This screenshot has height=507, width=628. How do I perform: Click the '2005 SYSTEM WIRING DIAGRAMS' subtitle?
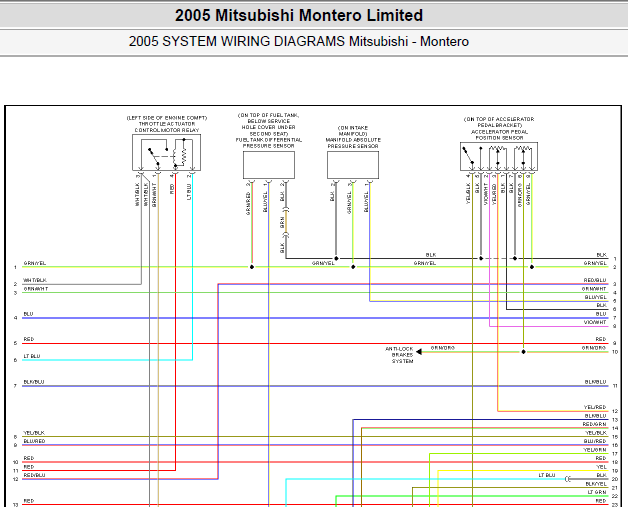coord(238,41)
